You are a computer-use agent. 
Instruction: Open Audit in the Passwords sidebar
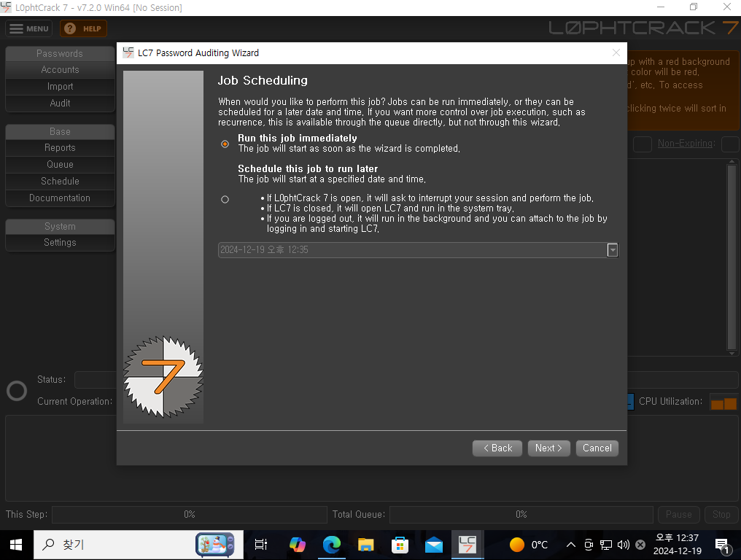60,103
